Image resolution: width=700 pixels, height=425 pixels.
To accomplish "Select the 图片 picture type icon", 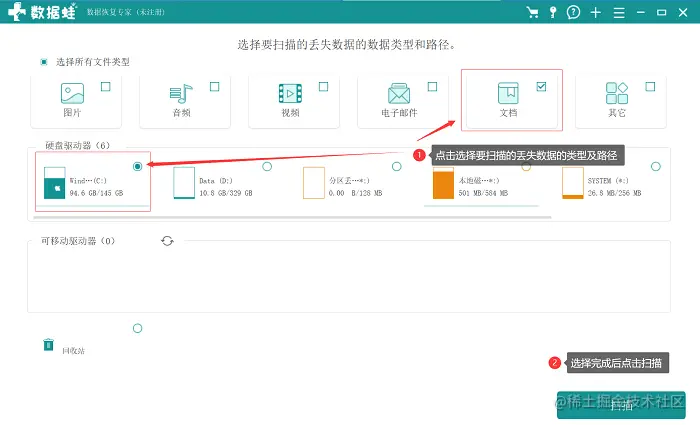I will (72, 93).
